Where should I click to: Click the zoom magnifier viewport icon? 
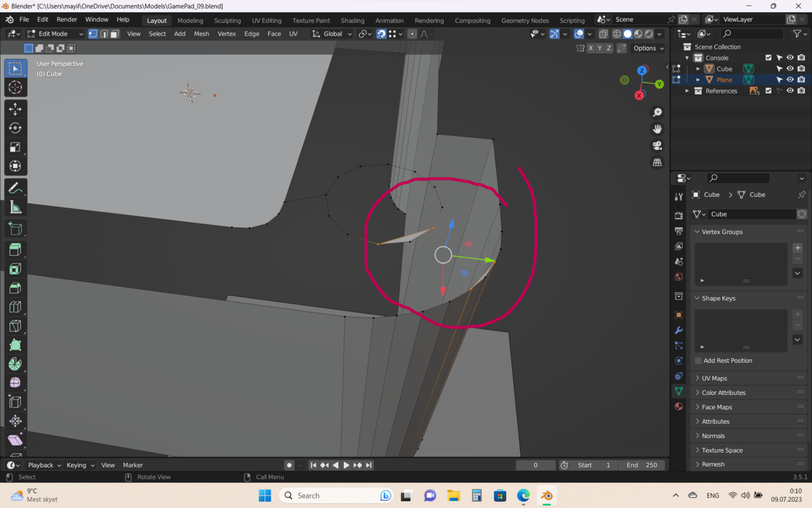click(657, 112)
